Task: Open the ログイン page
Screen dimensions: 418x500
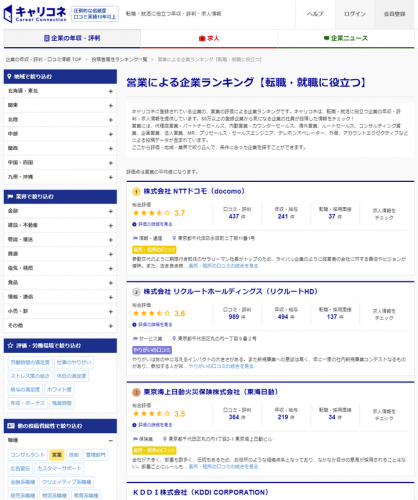Action: pyautogui.click(x=355, y=14)
